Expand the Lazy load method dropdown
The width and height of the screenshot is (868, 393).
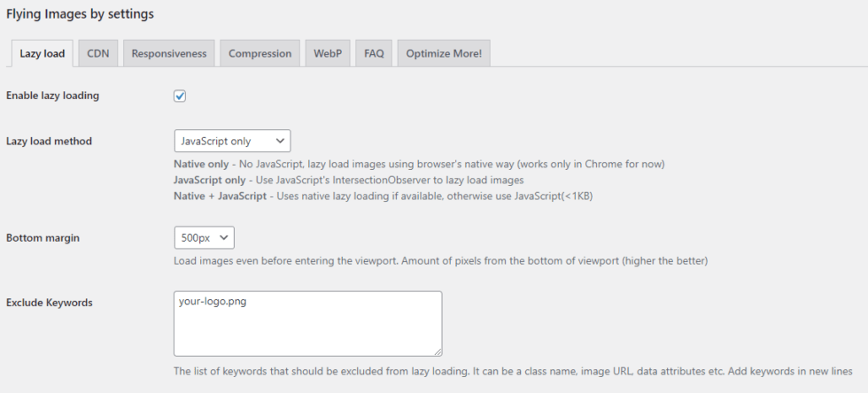(x=232, y=141)
